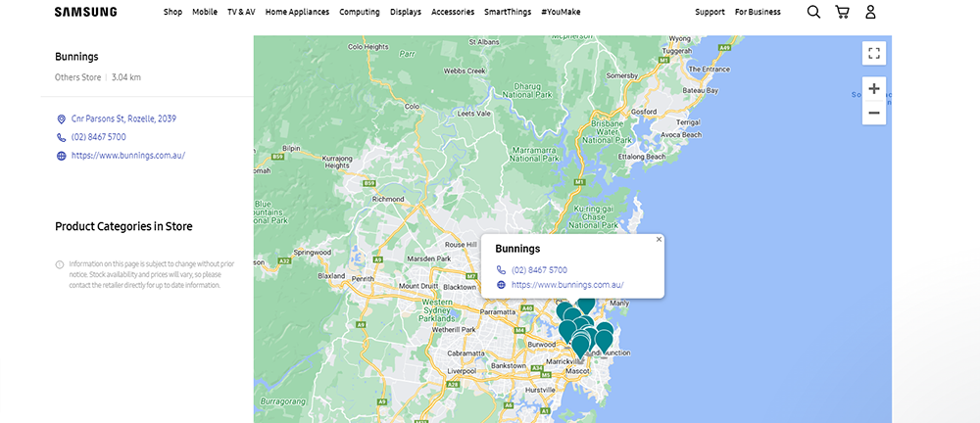Image resolution: width=980 pixels, height=423 pixels.
Task: Click phone icon in map popup
Action: (x=501, y=270)
